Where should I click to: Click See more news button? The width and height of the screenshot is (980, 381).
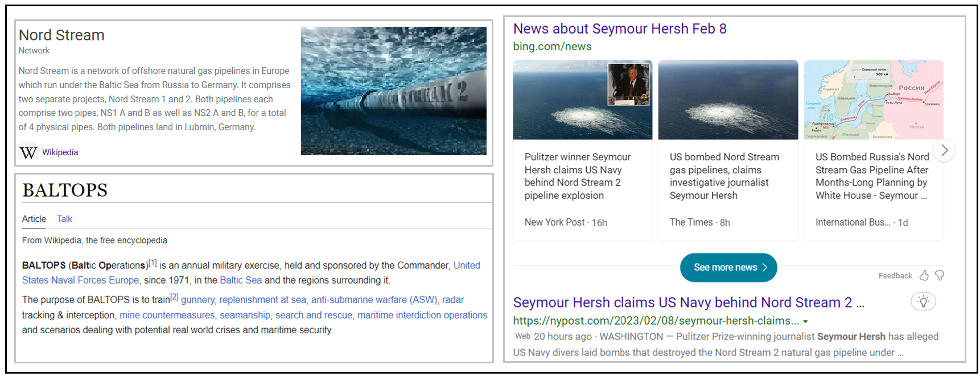point(728,267)
